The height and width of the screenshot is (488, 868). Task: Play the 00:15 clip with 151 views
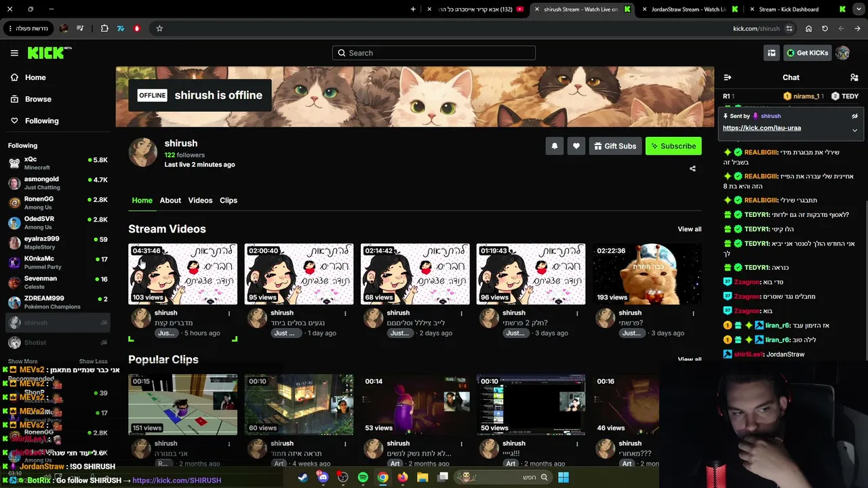coord(183,405)
